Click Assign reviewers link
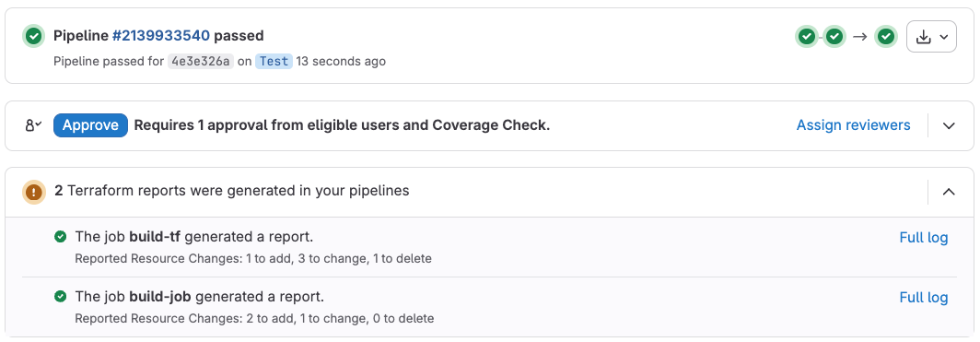Image resolution: width=980 pixels, height=342 pixels. tap(853, 125)
